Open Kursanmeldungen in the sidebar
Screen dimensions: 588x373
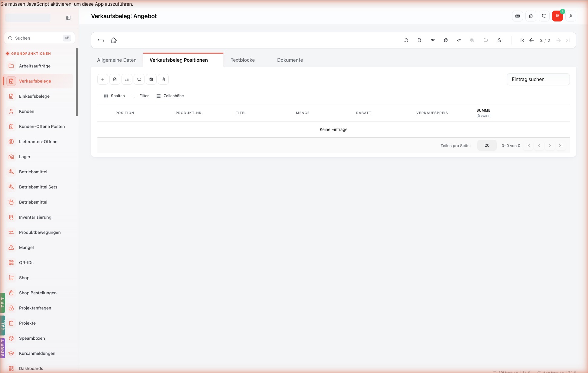tap(38, 353)
